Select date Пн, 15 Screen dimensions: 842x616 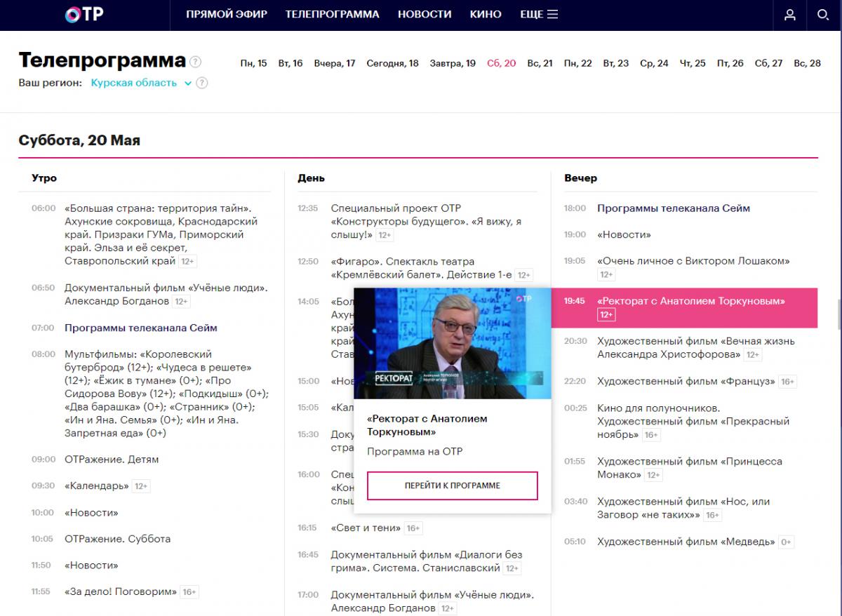click(253, 63)
